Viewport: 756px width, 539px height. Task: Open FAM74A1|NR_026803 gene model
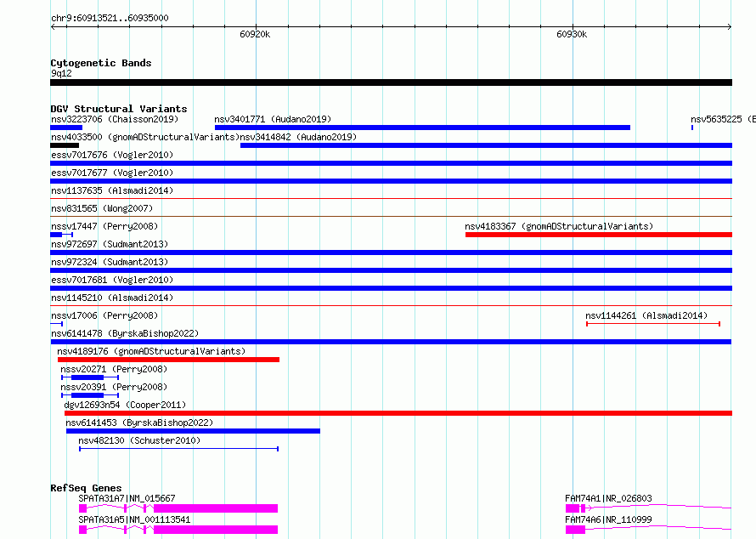click(648, 508)
